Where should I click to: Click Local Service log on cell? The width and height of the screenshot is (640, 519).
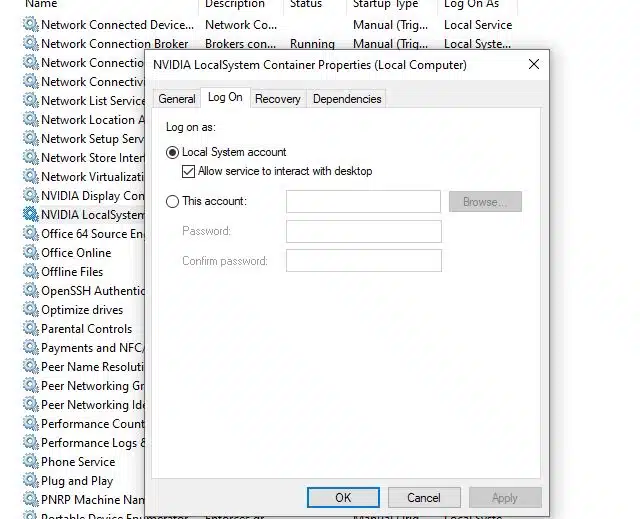pos(478,25)
